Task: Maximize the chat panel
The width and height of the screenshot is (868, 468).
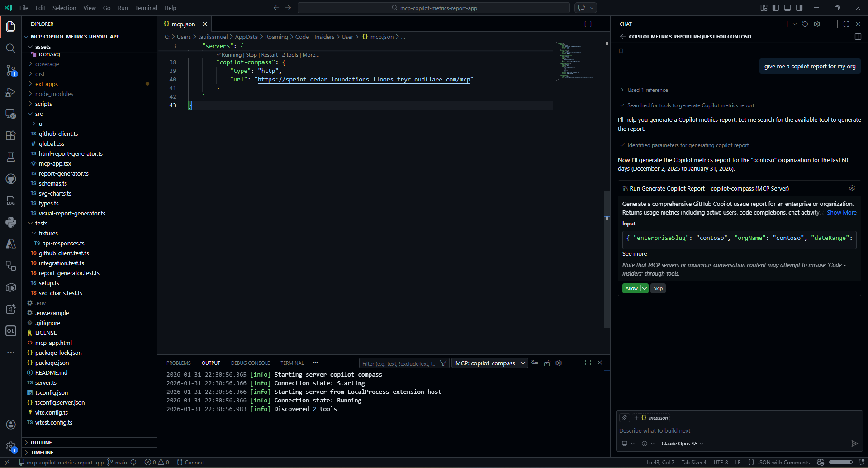Action: 846,24
